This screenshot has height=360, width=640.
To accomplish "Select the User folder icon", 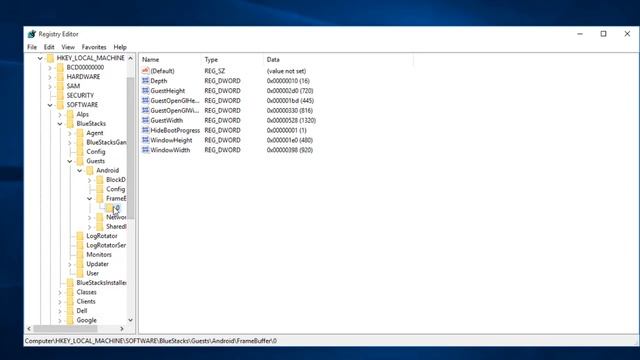I will [80, 273].
